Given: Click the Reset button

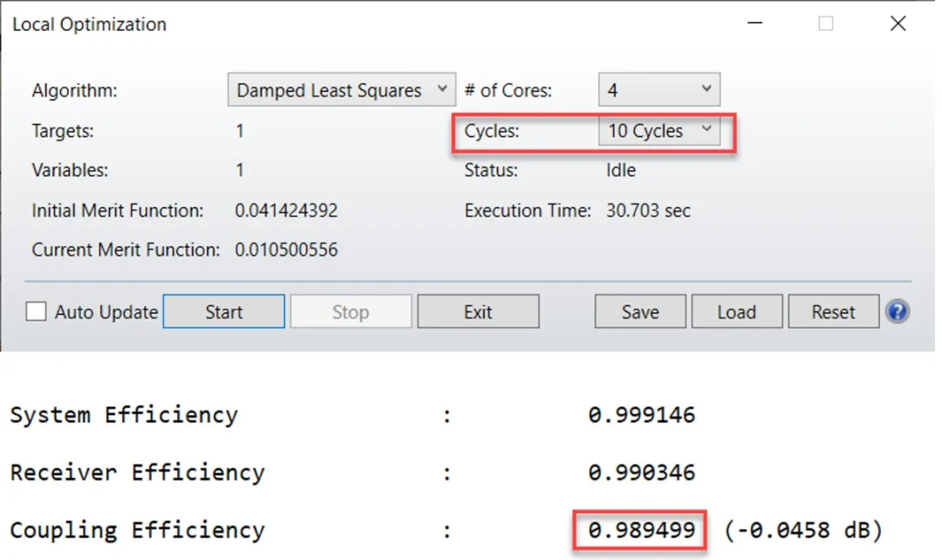Looking at the screenshot, I should coord(833,311).
